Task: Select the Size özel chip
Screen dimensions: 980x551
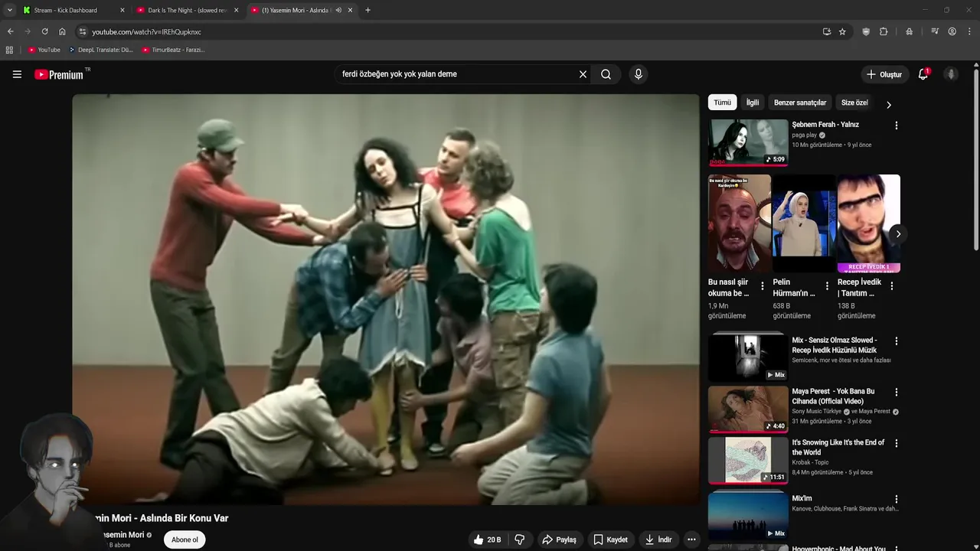Action: click(x=854, y=103)
